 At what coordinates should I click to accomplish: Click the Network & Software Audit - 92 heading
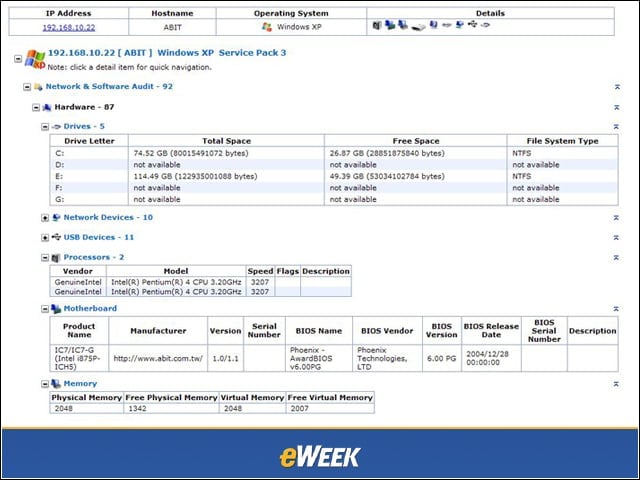[109, 87]
